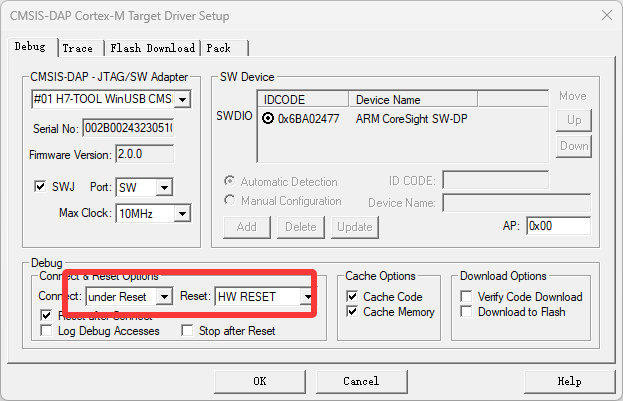Click the Cancel button
The image size is (623, 401).
point(361,381)
